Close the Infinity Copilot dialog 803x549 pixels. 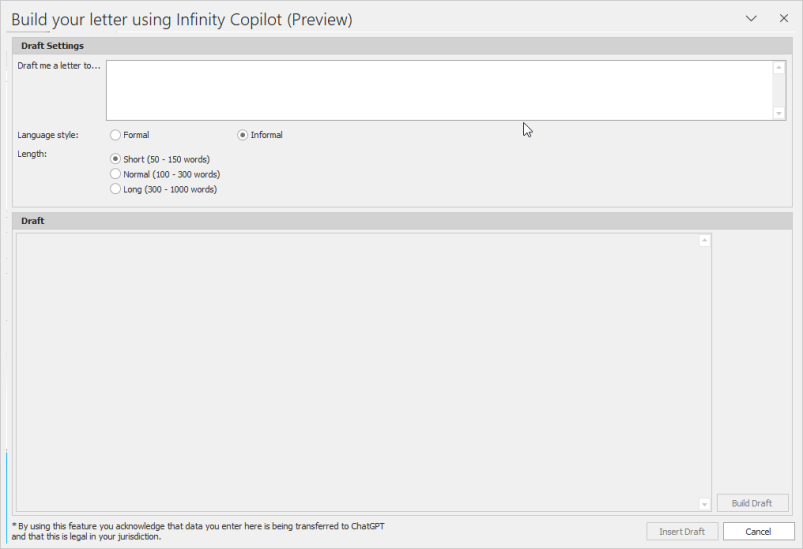click(x=782, y=18)
